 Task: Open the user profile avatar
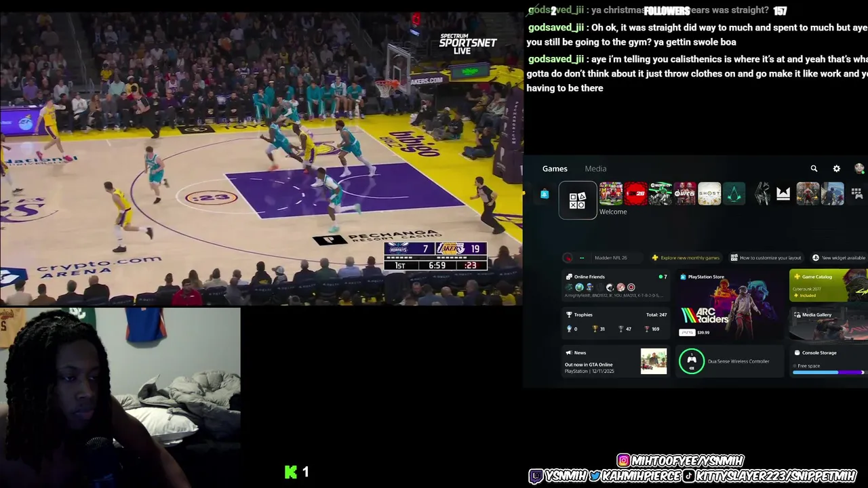859,169
